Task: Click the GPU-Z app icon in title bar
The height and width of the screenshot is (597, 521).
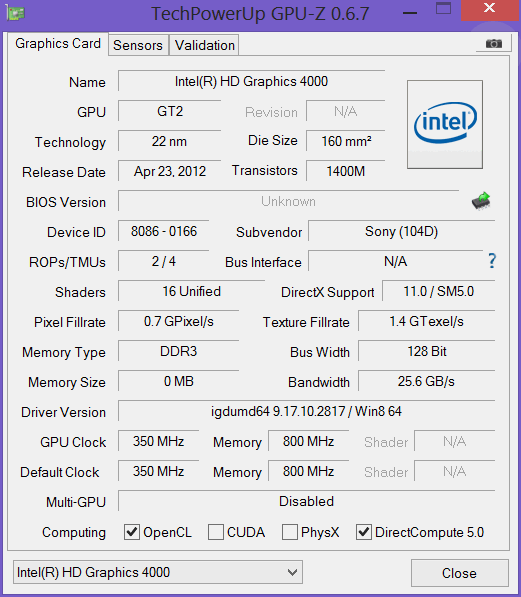Action: coord(15,13)
